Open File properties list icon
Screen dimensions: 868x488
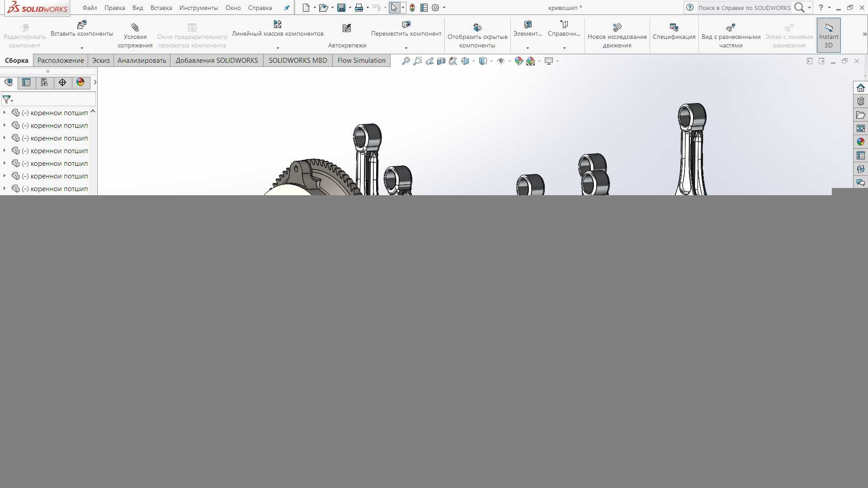(424, 8)
